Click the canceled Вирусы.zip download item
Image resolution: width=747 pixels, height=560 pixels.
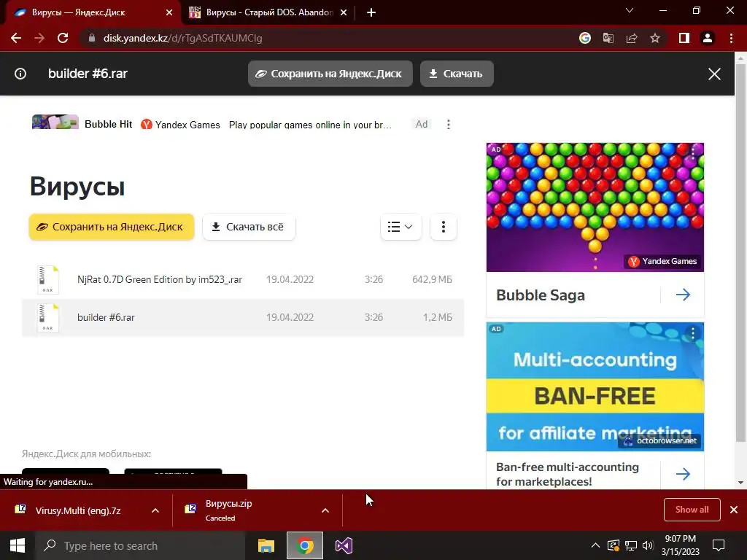[228, 510]
